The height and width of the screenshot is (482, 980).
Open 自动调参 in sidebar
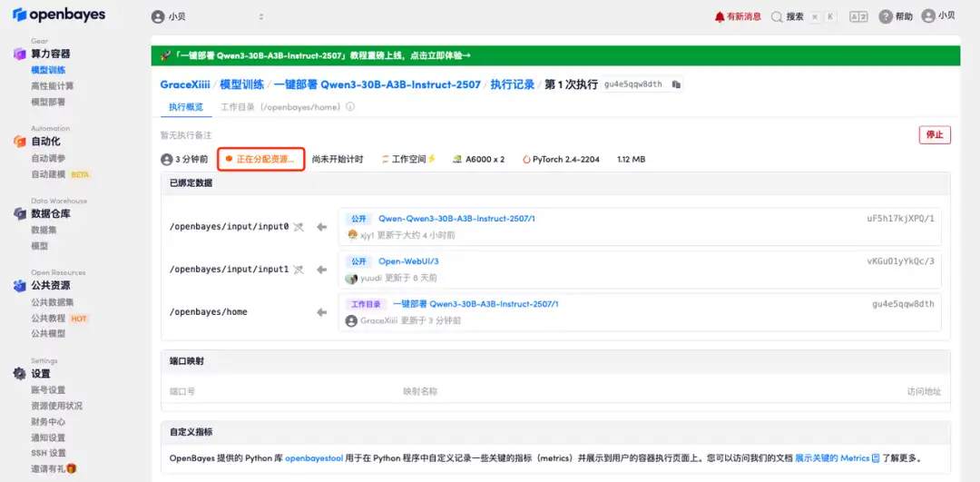pyautogui.click(x=48, y=158)
